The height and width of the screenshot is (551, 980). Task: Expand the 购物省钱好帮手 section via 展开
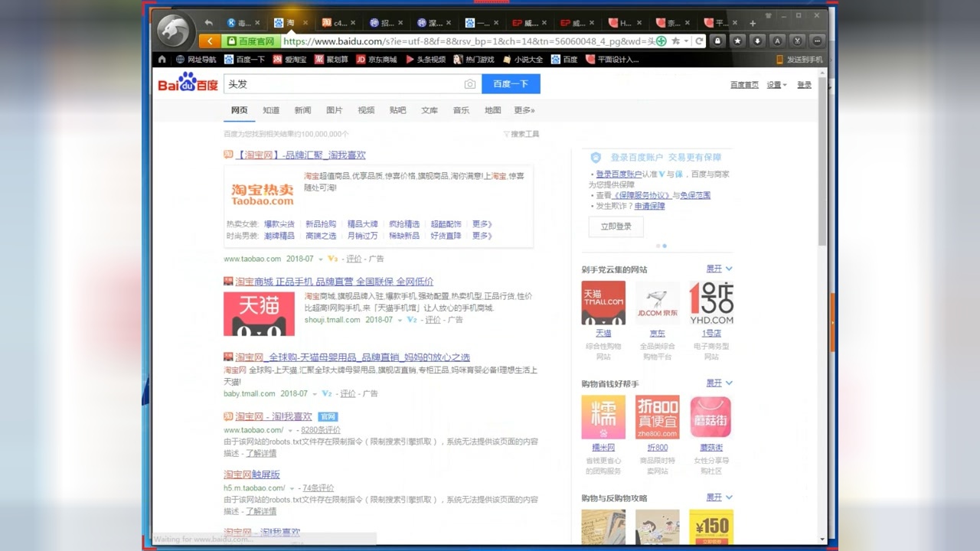[719, 383]
